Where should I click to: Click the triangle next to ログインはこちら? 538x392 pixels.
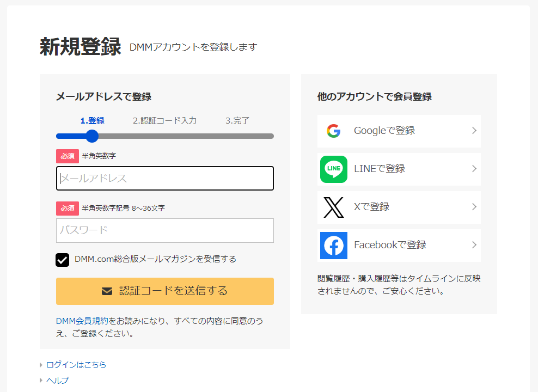point(41,365)
